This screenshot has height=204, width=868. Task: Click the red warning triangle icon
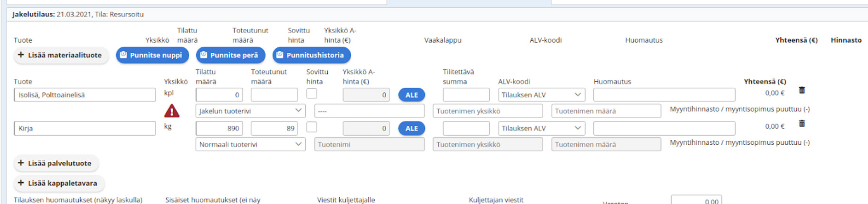172,111
